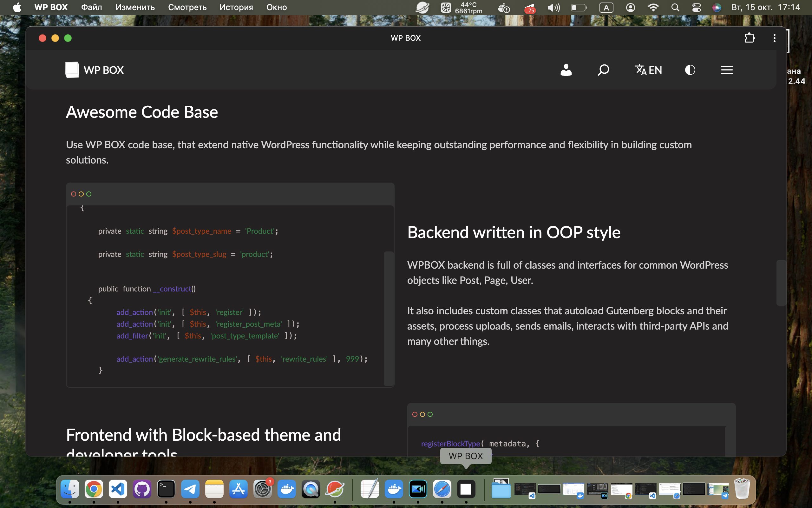Viewport: 812px width, 508px height.
Task: Launch Siri from the menu bar
Action: (717, 7)
